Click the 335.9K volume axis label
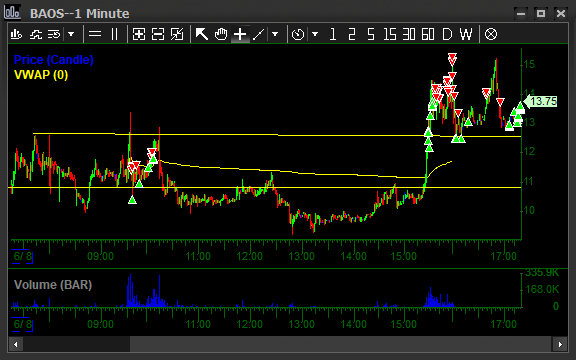576x360 pixels. pos(542,273)
